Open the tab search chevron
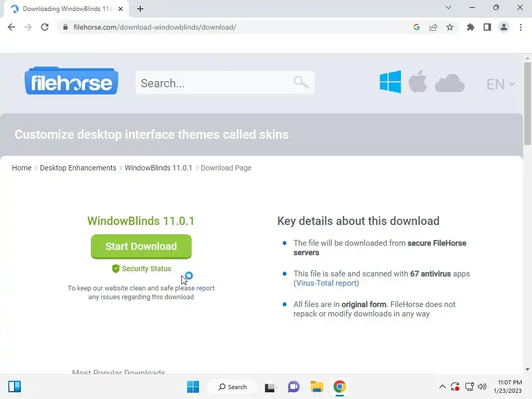 (x=448, y=7)
